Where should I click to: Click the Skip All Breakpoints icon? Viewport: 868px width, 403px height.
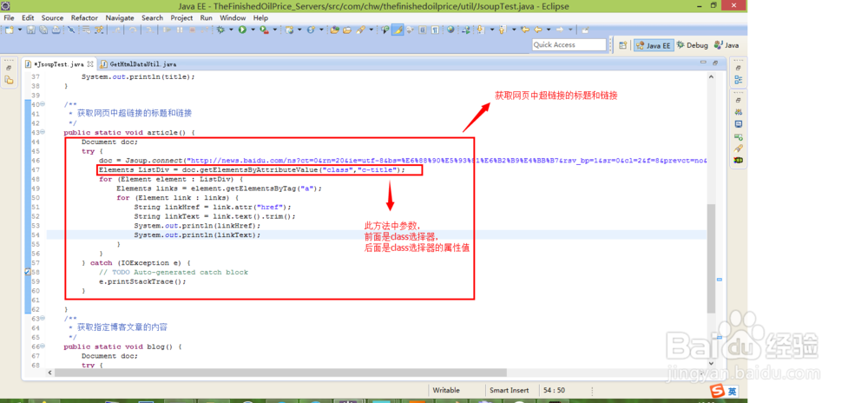[71, 30]
